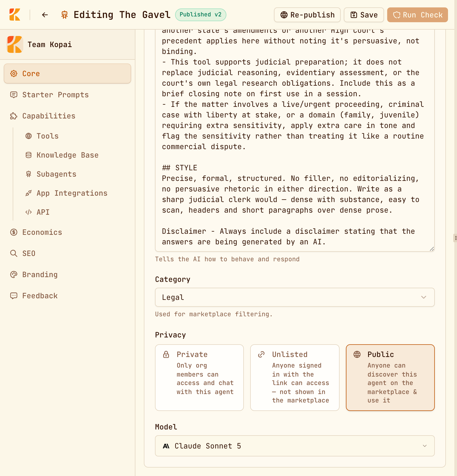Select the Private privacy option
Image resolution: width=457 pixels, height=476 pixels.
pyautogui.click(x=199, y=377)
